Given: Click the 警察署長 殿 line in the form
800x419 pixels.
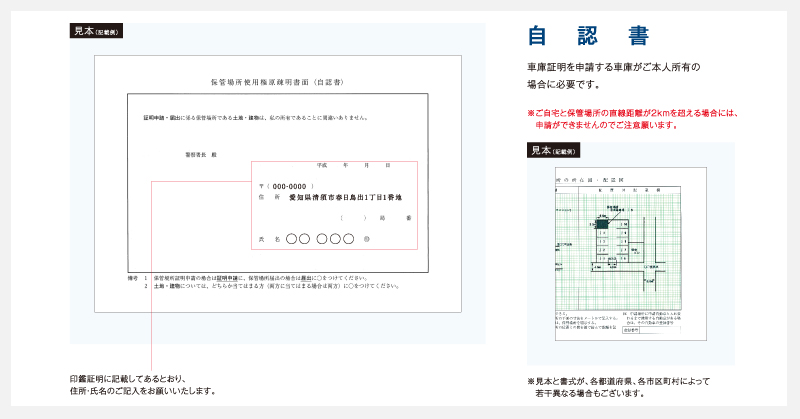Looking at the screenshot, I should 201,155.
